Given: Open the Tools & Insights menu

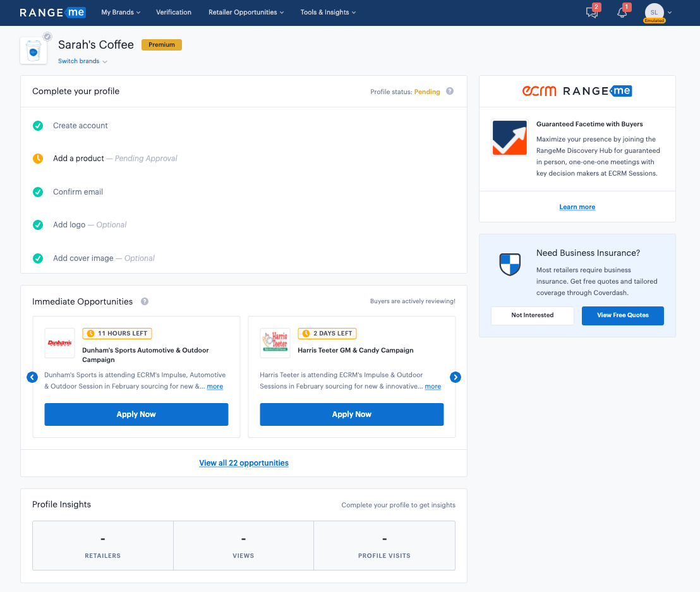Looking at the screenshot, I should (x=328, y=12).
